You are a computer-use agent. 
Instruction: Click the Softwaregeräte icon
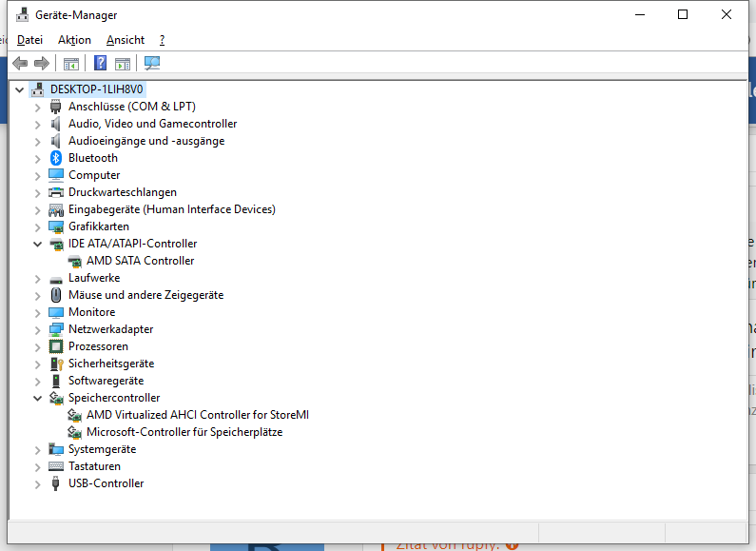[56, 381]
